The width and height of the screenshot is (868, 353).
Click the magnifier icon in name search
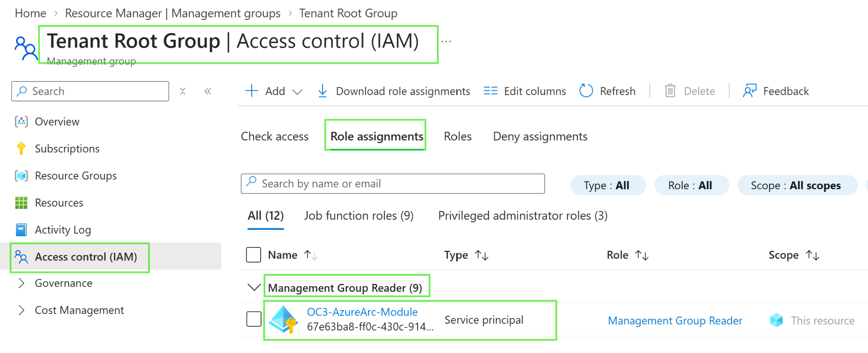(x=251, y=181)
